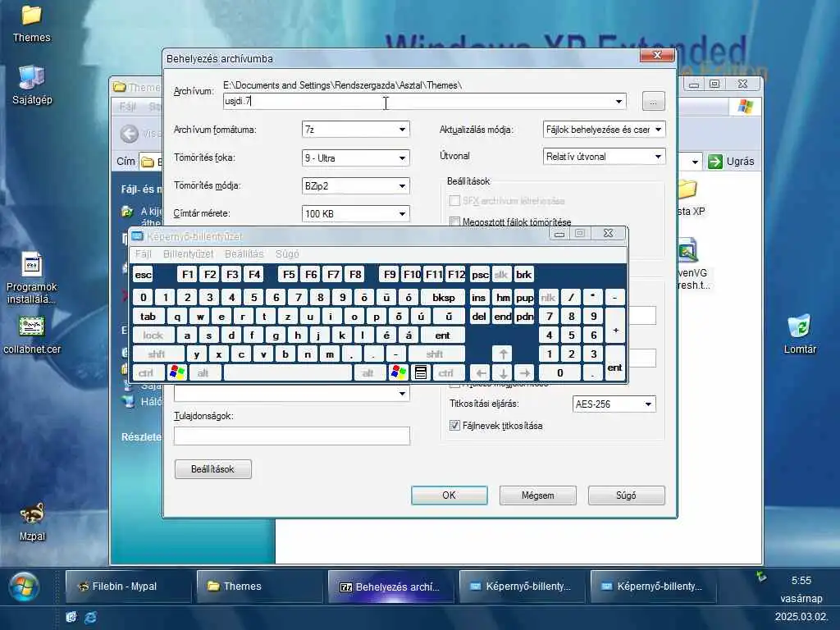Click the left arrow key on on-screen keyboard
The width and height of the screenshot is (840, 630).
pos(481,373)
